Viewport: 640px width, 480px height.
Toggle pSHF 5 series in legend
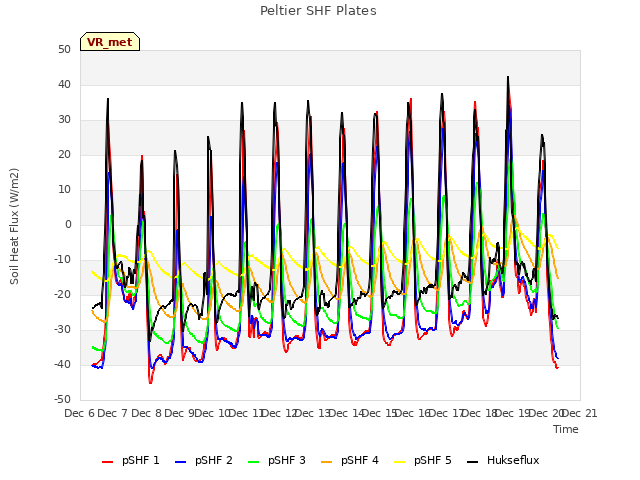(423, 460)
